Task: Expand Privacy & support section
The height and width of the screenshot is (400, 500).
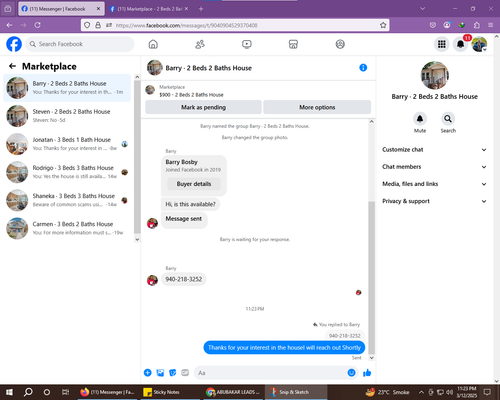Action: pyautogui.click(x=434, y=201)
